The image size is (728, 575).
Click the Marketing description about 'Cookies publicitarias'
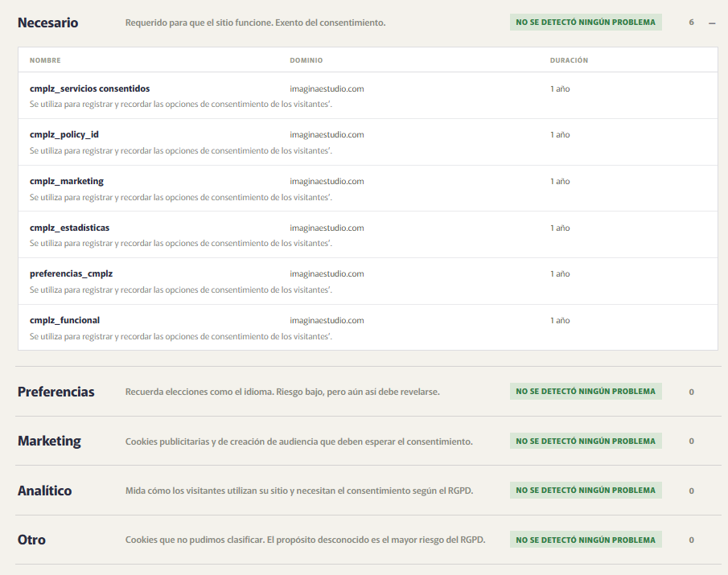299,442
